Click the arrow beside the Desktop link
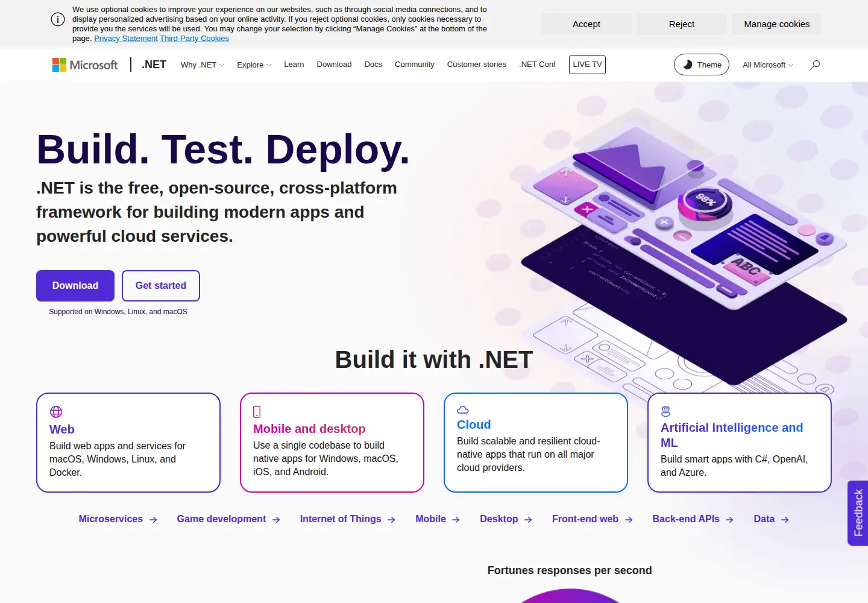Viewport: 868px width, 603px height. (x=528, y=519)
